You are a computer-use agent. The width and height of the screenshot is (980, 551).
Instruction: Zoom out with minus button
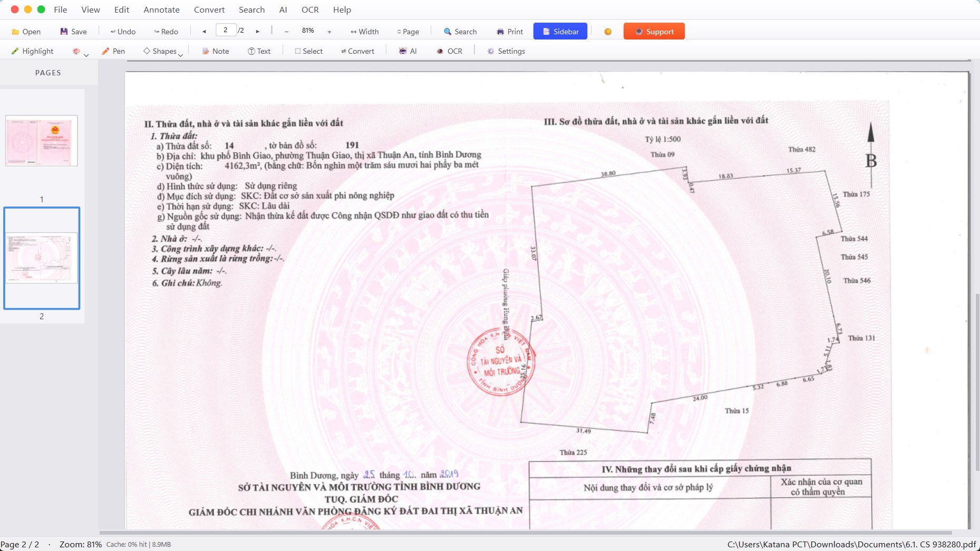286,32
